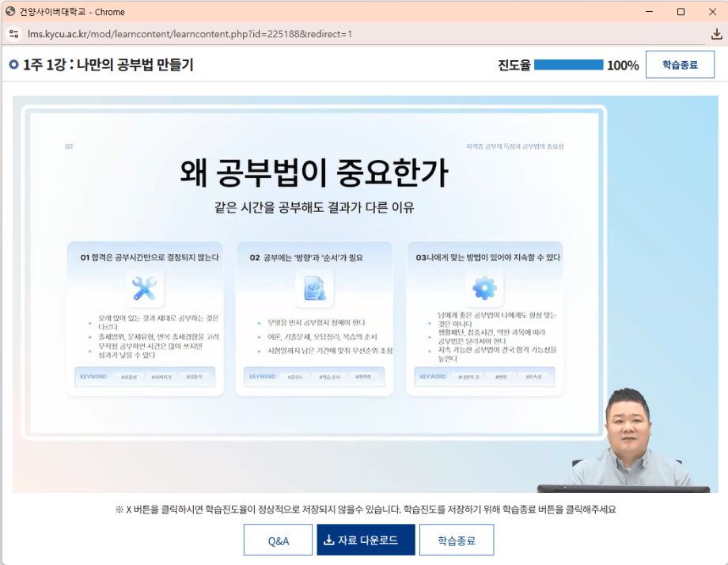Click bullet text 이론, 기출문제, 오답정리, 복습의 순서

tap(322, 336)
